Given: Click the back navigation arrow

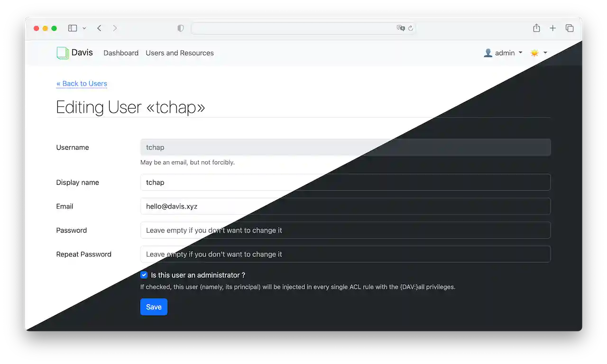Looking at the screenshot, I should [99, 28].
